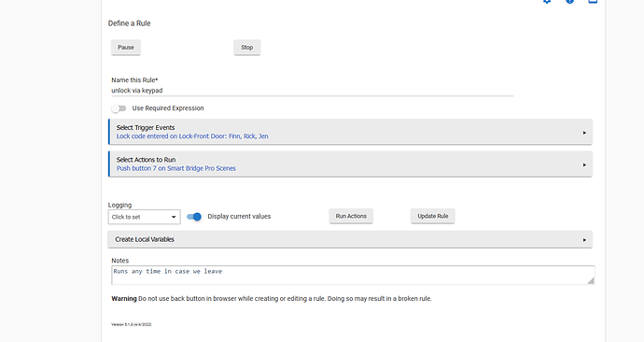This screenshot has height=342, width=644.
Task: Click the 'Warning' browser back button notice
Action: 272,298
